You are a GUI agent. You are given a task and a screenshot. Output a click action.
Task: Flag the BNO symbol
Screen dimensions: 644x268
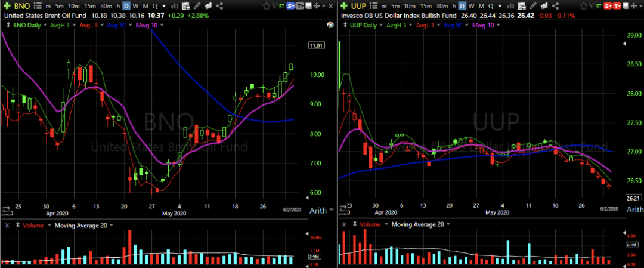pyautogui.click(x=275, y=6)
